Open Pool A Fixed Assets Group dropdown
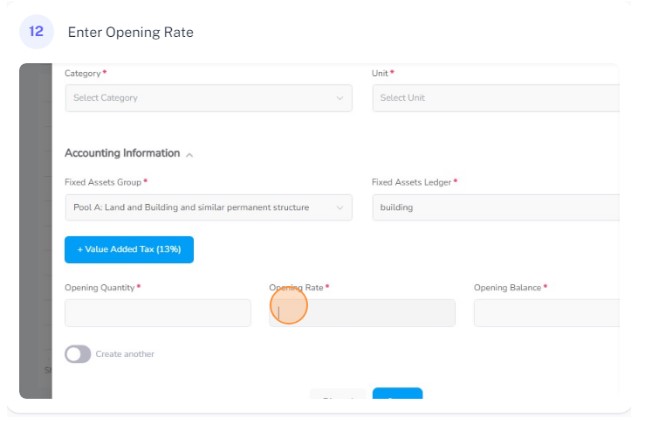The image size is (648, 436). tap(209, 207)
